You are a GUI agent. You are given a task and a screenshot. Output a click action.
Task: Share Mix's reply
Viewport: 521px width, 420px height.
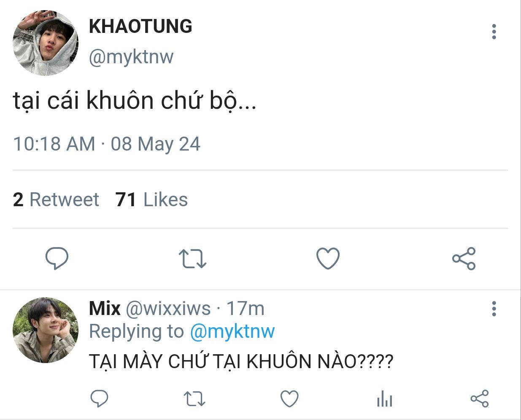[479, 398]
